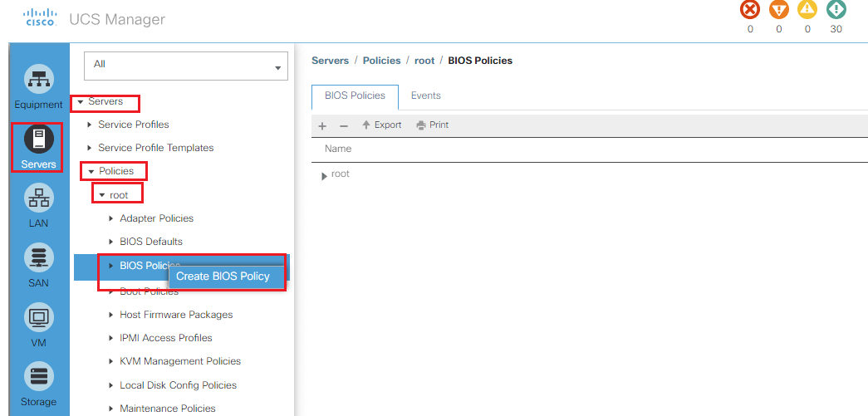Expand the Service Profiles tree node
The image size is (868, 416).
(x=90, y=125)
